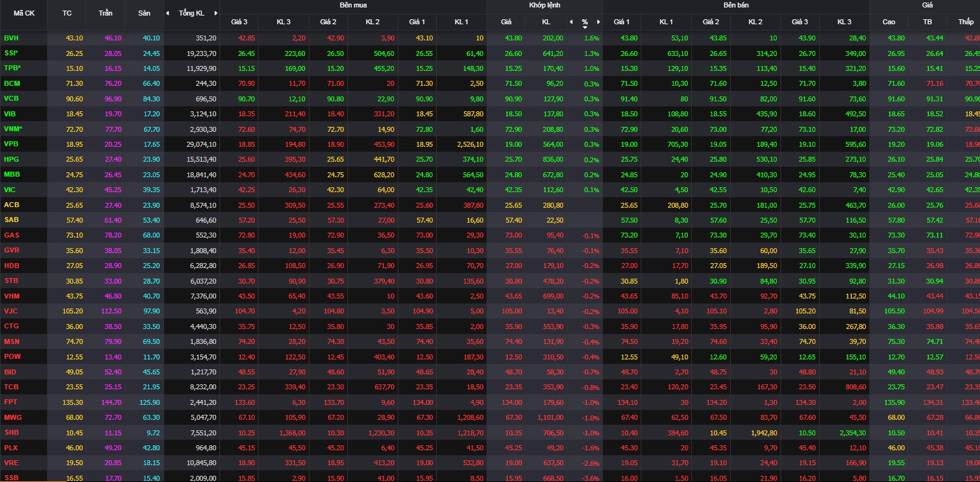
Task: Select the HPG stock symbol
Action: point(11,159)
